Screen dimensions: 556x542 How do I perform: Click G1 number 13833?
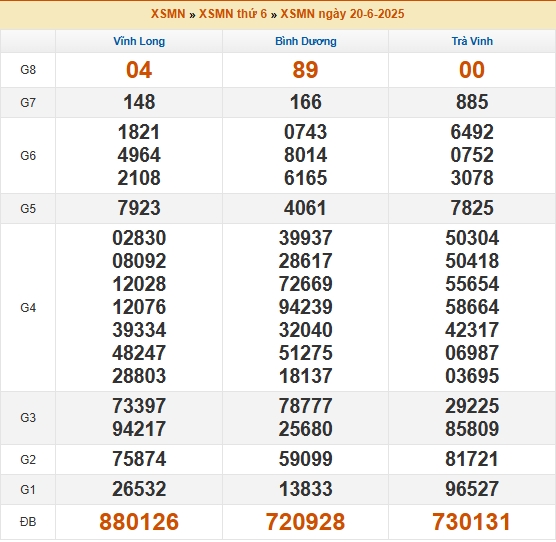coord(305,489)
